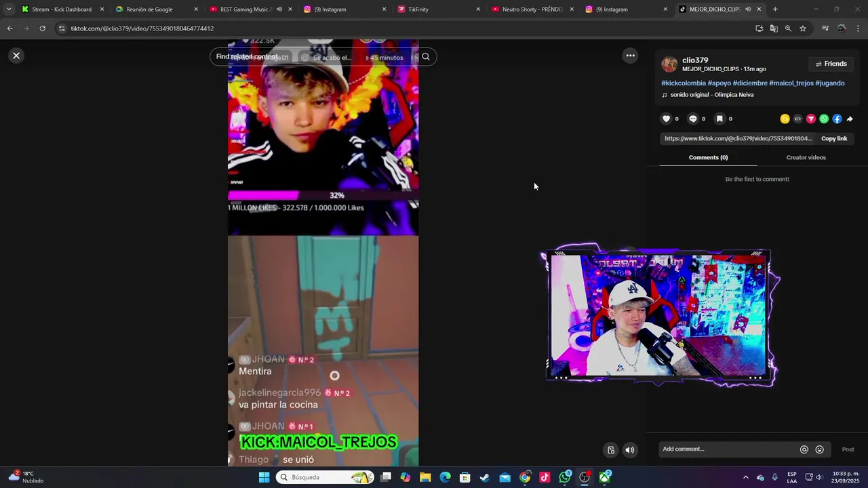The image size is (868, 488).
Task: Open the Chrome profile avatar
Action: point(842,28)
